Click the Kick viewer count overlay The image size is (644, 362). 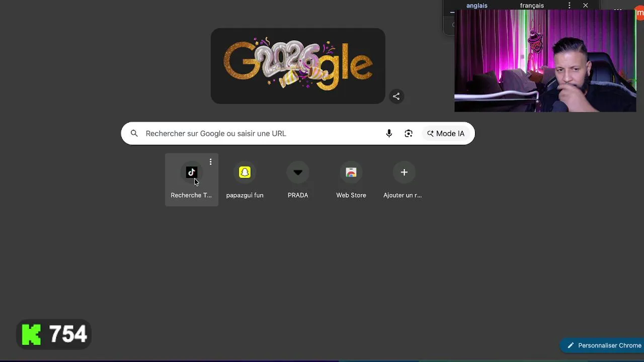[54, 334]
